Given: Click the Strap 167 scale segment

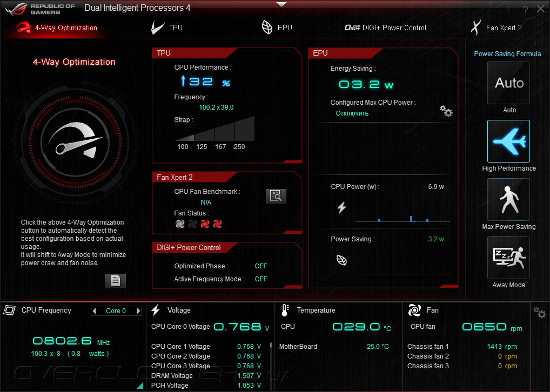Looking at the screenshot, I should (224, 132).
